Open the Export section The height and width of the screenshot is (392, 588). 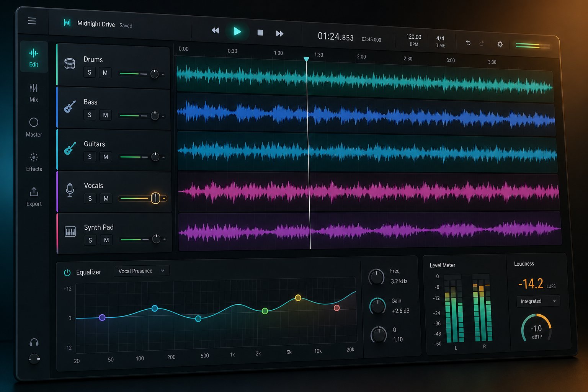[x=34, y=197]
